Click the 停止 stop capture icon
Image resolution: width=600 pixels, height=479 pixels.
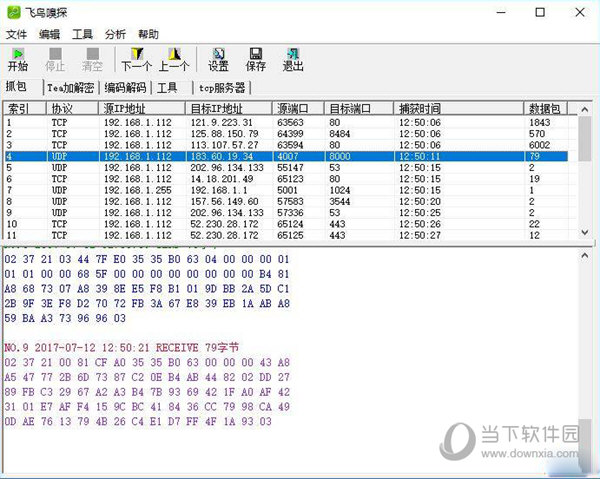(x=55, y=59)
